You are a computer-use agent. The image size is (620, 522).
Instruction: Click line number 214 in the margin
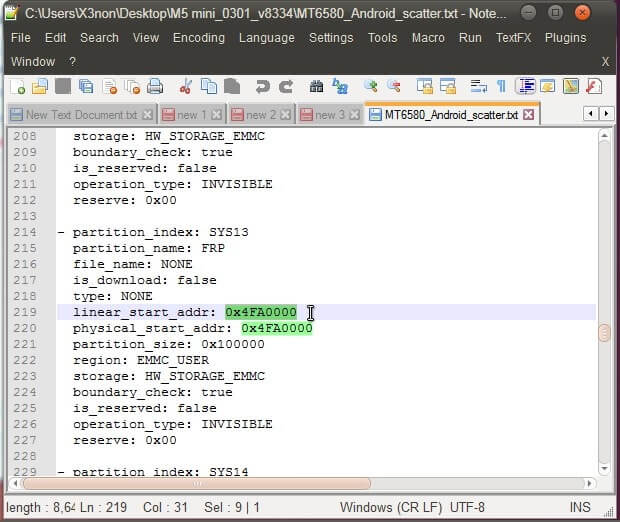[x=25, y=232]
